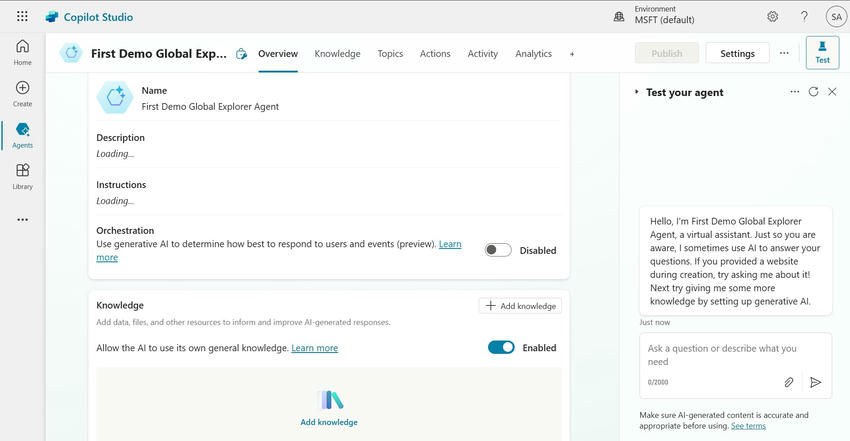This screenshot has height=441, width=850.
Task: Switch to the Overview tab
Action: coord(278,54)
